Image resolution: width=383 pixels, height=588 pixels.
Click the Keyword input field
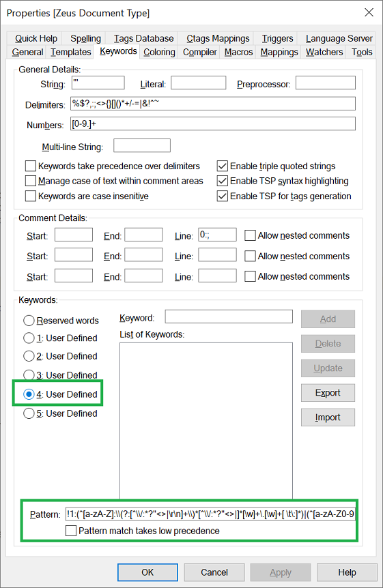point(229,317)
